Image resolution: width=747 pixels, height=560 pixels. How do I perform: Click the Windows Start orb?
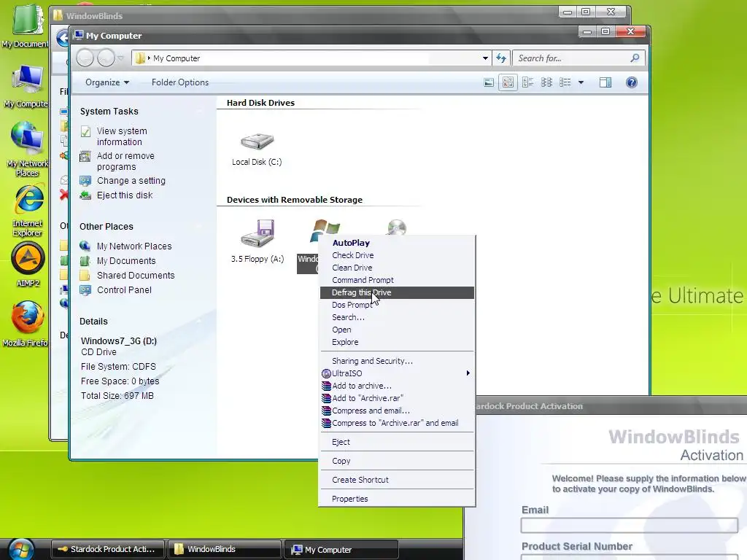pos(21,550)
